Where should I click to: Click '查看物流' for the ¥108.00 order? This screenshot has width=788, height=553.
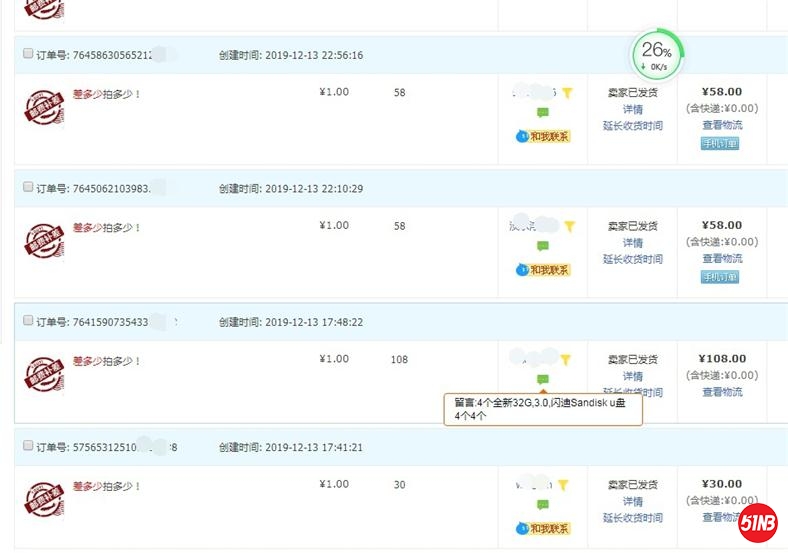click(x=722, y=392)
